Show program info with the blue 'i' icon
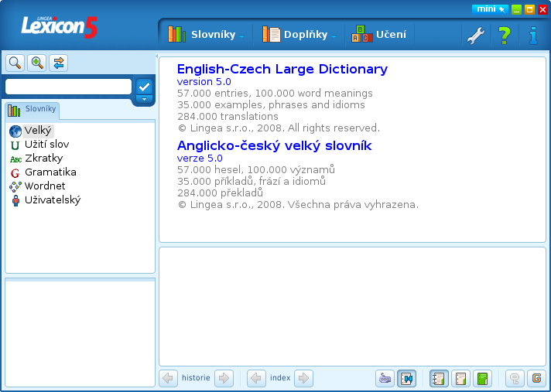 (532, 35)
